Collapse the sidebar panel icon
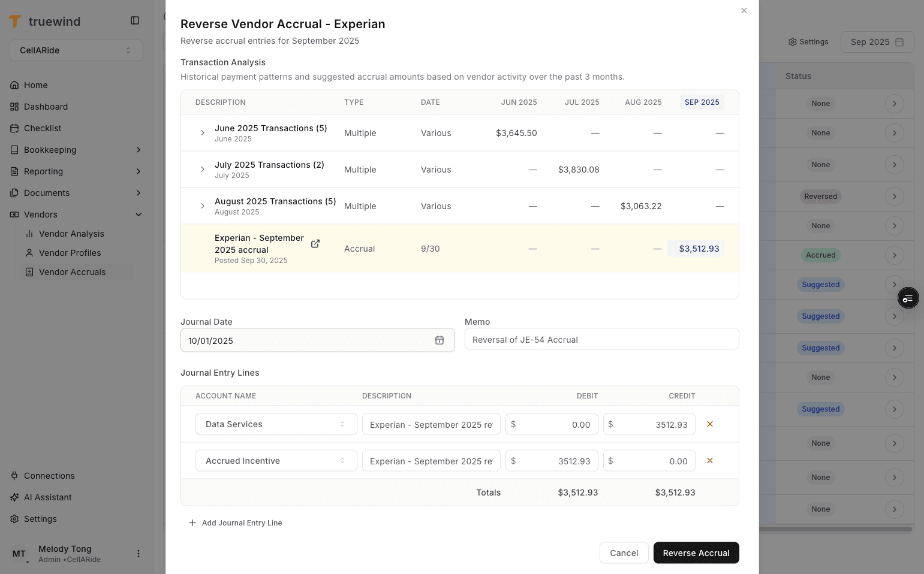The height and width of the screenshot is (574, 924). coord(135,20)
